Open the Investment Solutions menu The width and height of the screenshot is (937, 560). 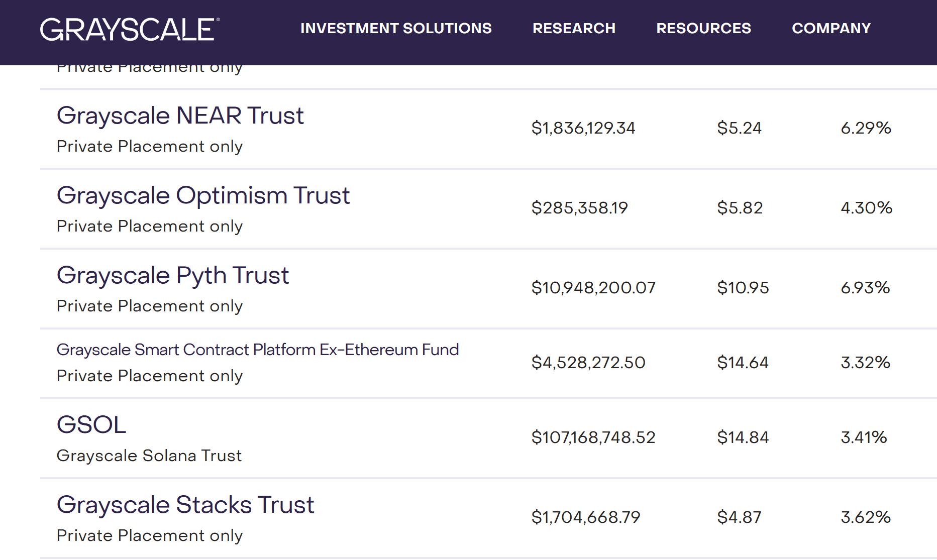(396, 29)
